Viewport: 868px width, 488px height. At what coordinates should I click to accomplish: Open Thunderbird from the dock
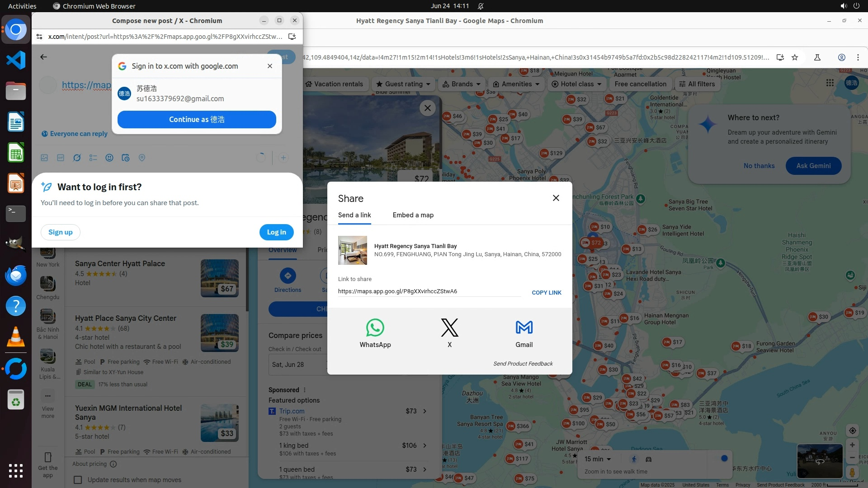16,276
